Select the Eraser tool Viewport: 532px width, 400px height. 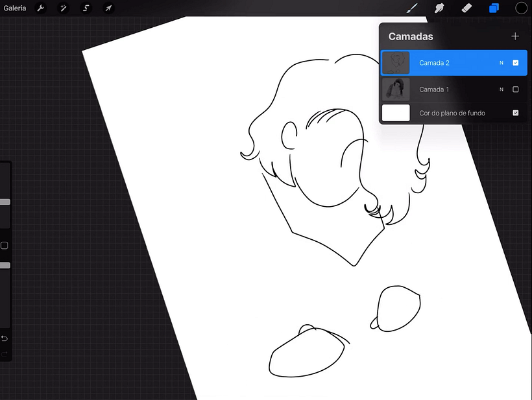[x=467, y=8]
